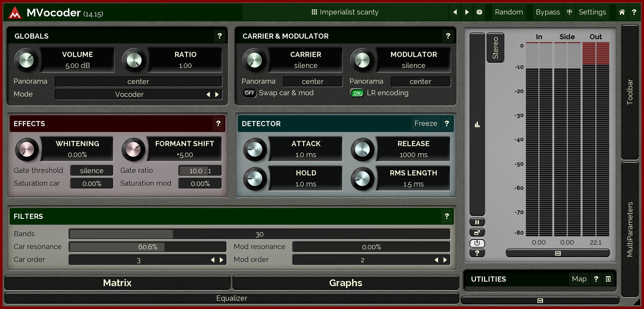644x309 pixels.
Task: Open help for the Filters section
Action: [x=446, y=216]
